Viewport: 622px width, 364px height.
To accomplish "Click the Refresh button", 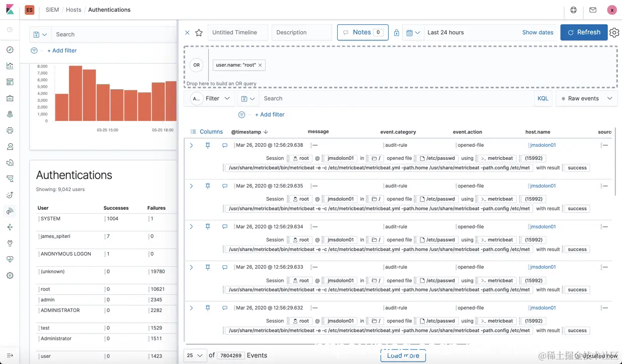I will pos(584,32).
